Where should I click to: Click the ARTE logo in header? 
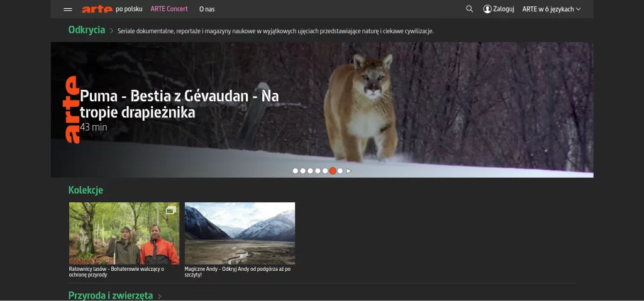click(x=97, y=9)
